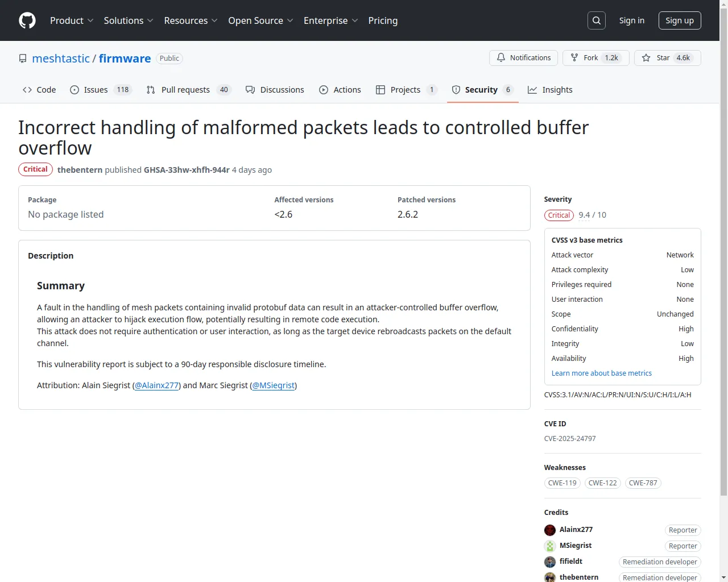Open the search magnifier icon

point(597,20)
